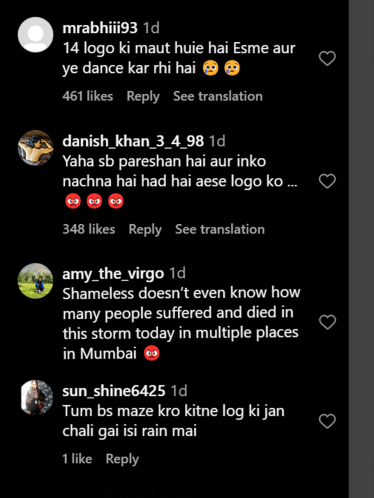Like danish_khan_3_4_98's comment heart

(x=327, y=181)
